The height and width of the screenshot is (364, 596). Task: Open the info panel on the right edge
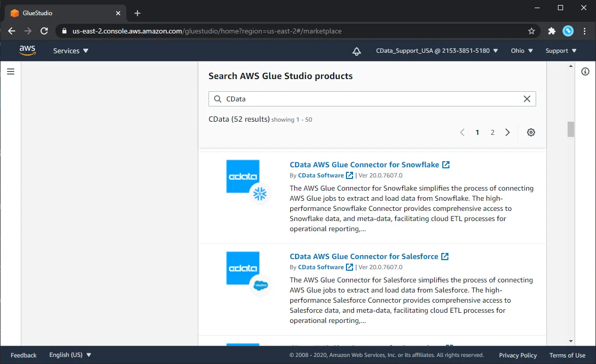(x=586, y=71)
